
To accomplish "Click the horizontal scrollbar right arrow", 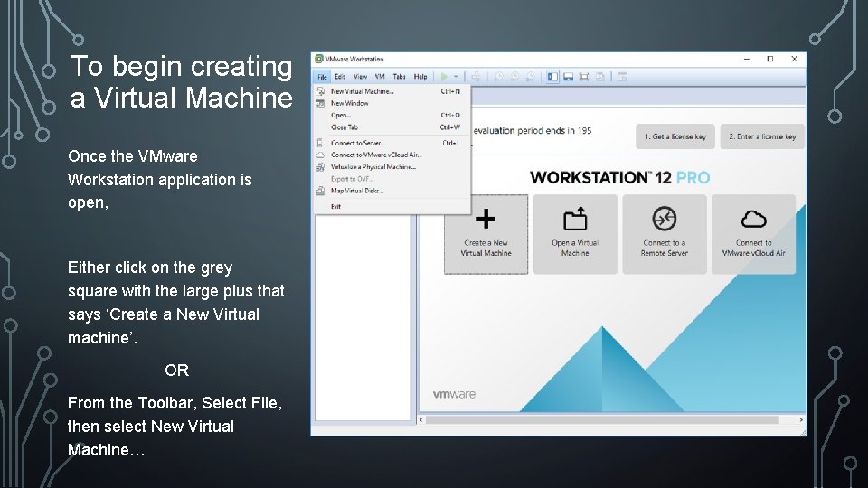I will click(x=800, y=420).
